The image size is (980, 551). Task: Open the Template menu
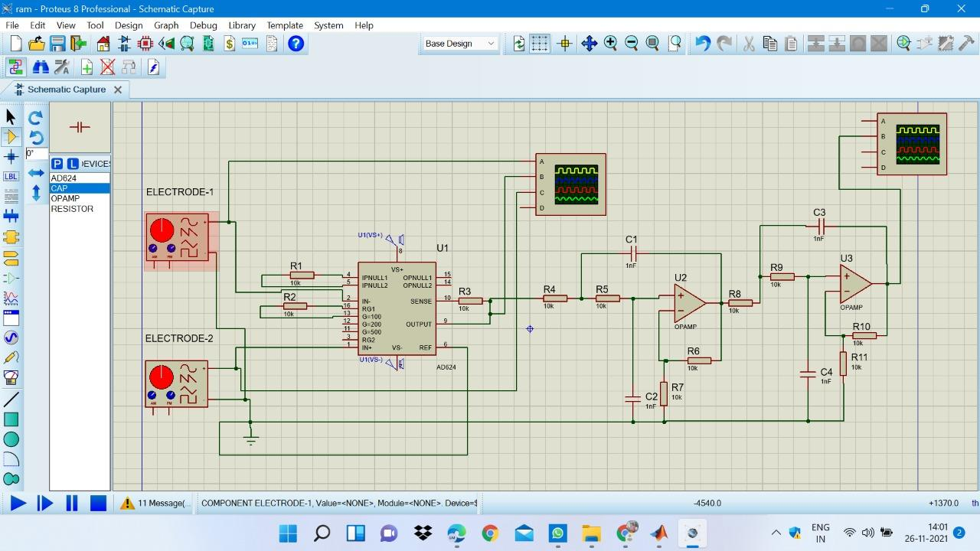(285, 25)
